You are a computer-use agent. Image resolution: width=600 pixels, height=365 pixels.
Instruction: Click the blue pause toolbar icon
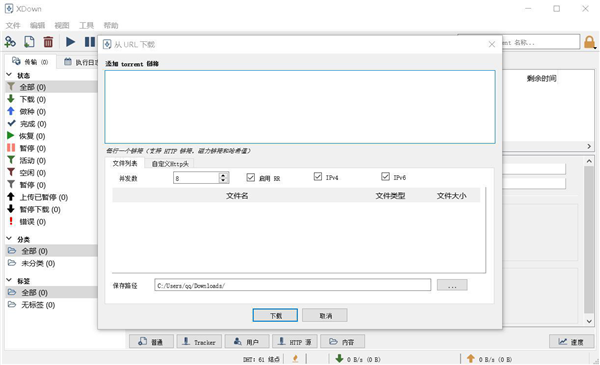pos(90,42)
